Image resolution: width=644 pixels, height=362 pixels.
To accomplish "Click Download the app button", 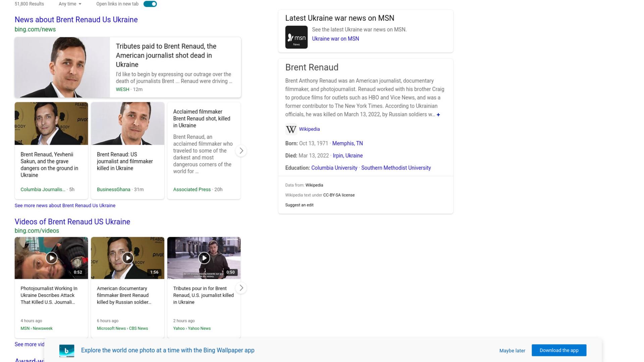I will pos(559,350).
